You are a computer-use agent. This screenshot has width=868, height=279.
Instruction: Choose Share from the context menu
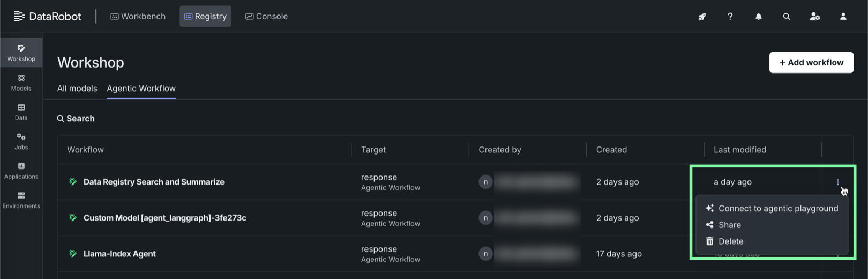pyautogui.click(x=729, y=225)
